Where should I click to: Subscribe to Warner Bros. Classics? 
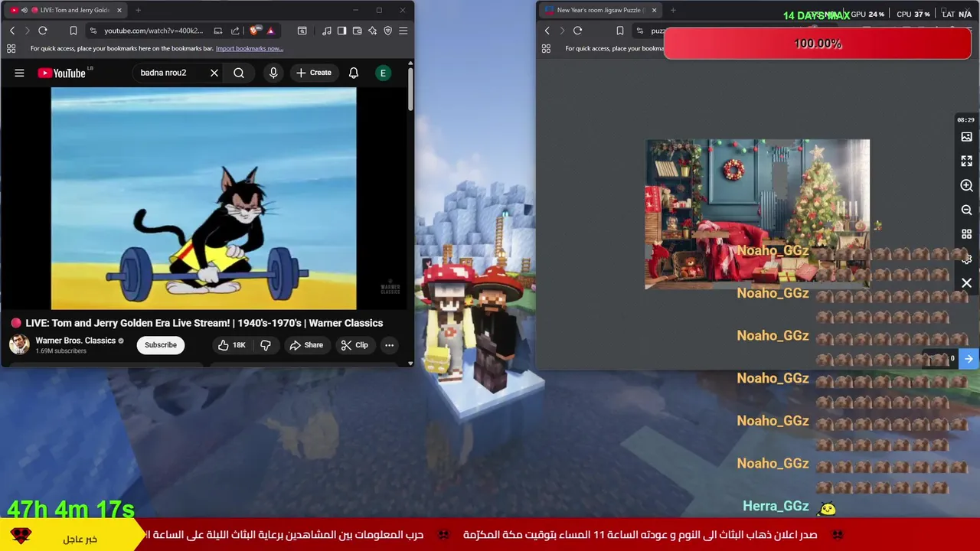click(x=161, y=345)
